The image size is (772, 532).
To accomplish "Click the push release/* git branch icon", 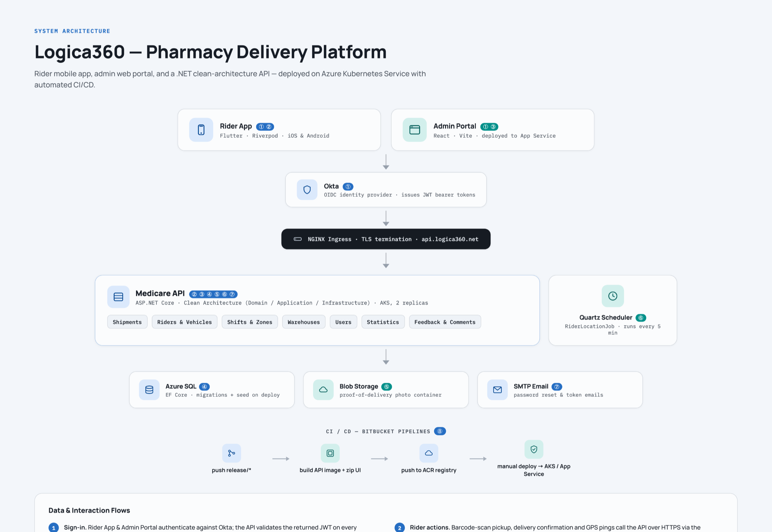I will pyautogui.click(x=232, y=453).
